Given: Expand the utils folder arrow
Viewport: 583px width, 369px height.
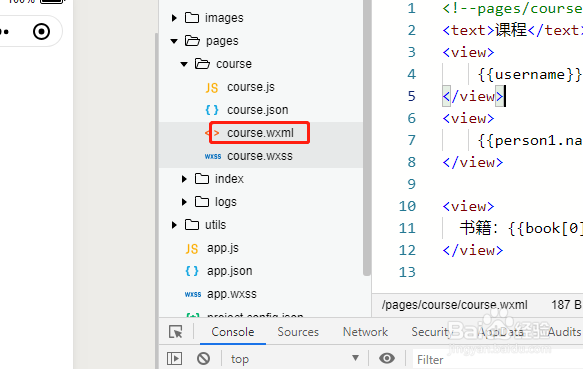Looking at the screenshot, I should click(174, 225).
